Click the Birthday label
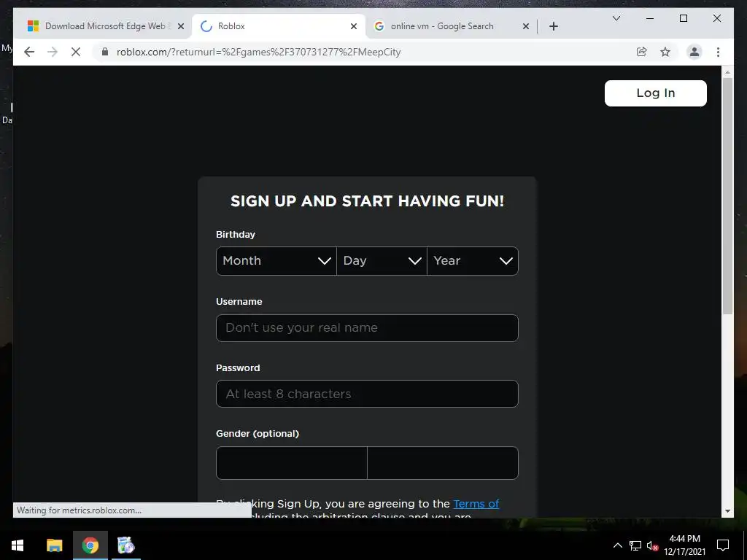This screenshot has height=560, width=747. [236, 234]
